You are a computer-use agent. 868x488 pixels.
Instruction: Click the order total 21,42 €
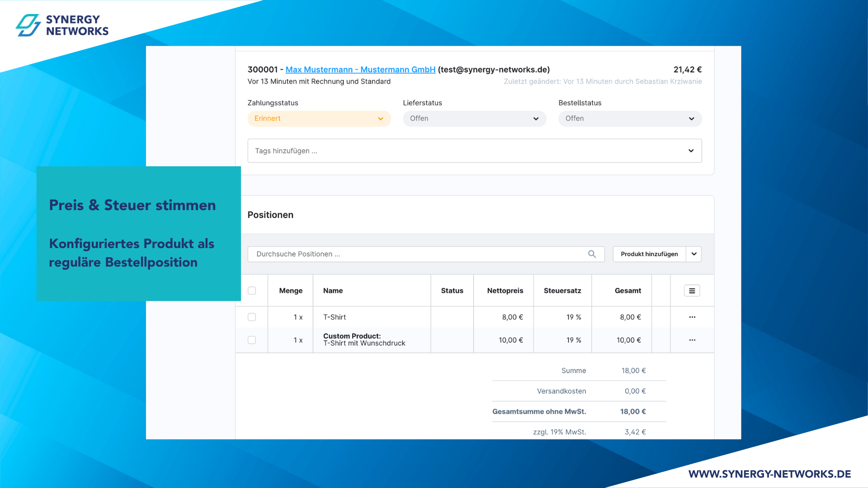[x=688, y=70]
